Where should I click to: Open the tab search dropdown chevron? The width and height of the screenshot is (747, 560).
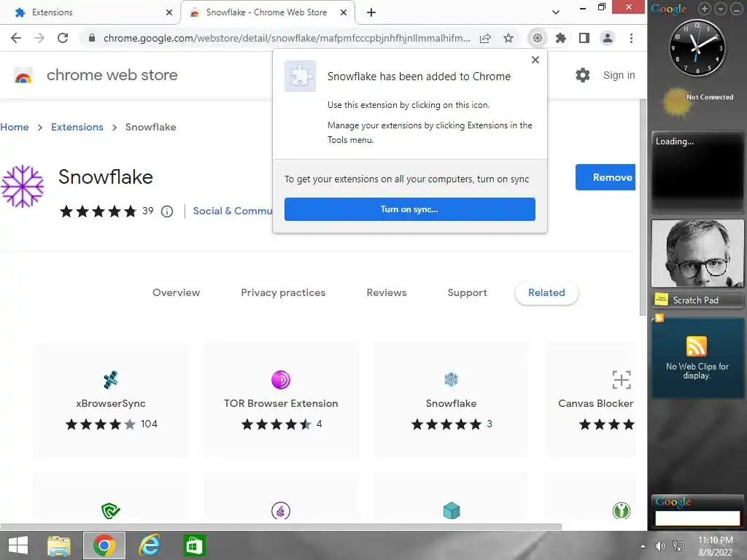tap(555, 12)
